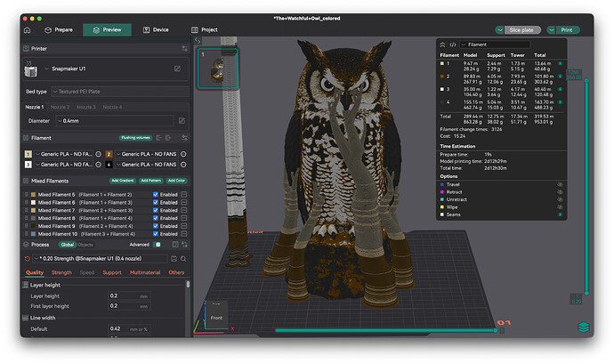Click Flushing volumes button
The width and height of the screenshot is (614, 364).
point(135,138)
